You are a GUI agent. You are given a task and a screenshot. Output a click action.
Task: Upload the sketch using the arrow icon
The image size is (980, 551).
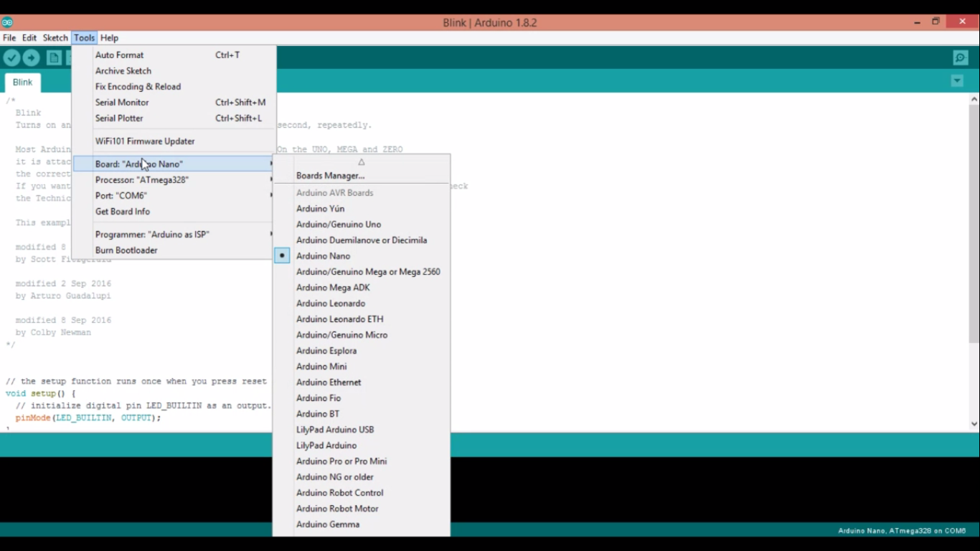tap(31, 58)
